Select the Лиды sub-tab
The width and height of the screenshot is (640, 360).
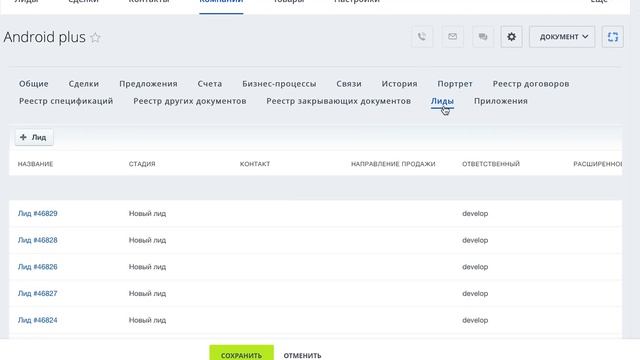(442, 101)
